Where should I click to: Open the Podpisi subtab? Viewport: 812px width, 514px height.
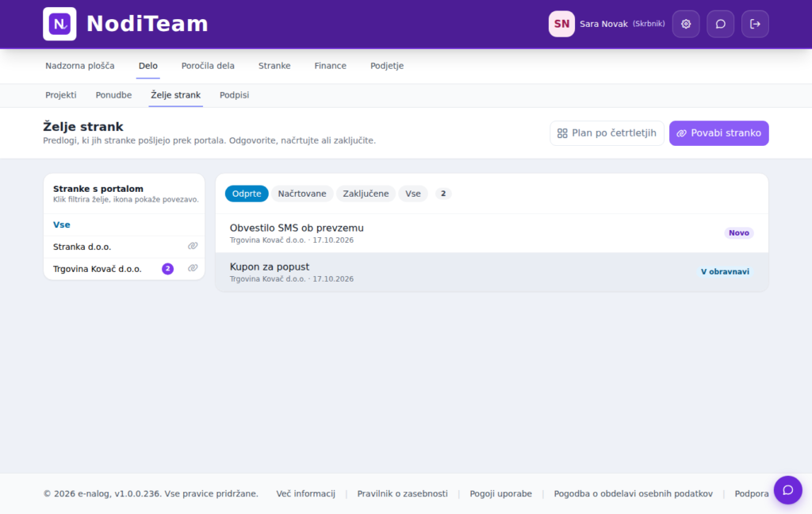[x=234, y=95]
